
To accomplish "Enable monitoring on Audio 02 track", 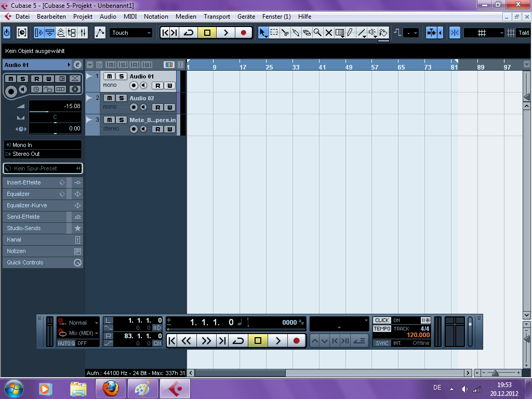I will (143, 107).
